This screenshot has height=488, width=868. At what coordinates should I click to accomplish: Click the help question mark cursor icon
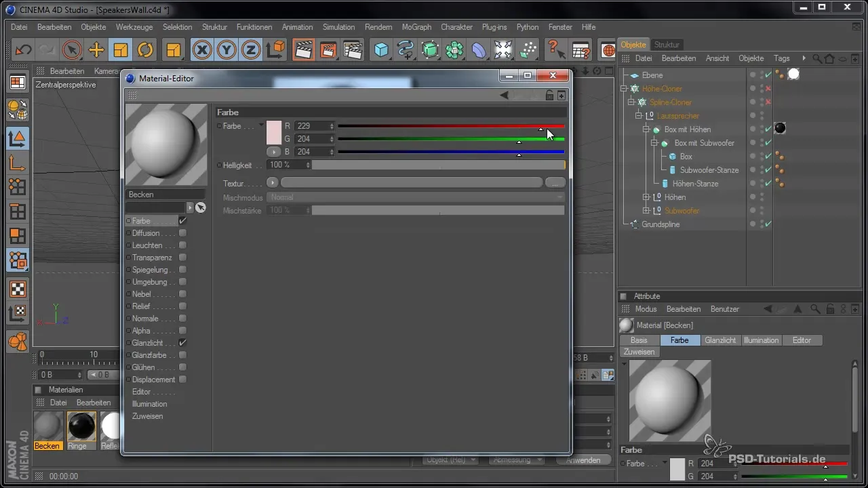555,50
